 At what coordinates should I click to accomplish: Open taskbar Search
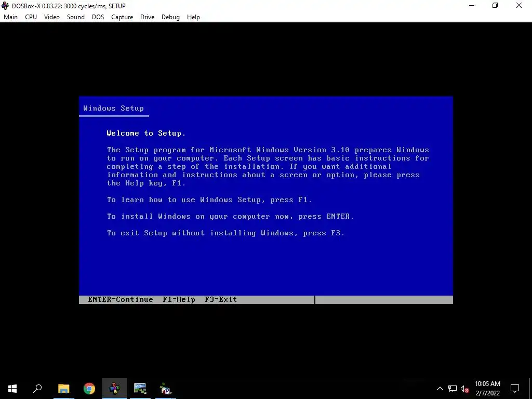pos(37,389)
